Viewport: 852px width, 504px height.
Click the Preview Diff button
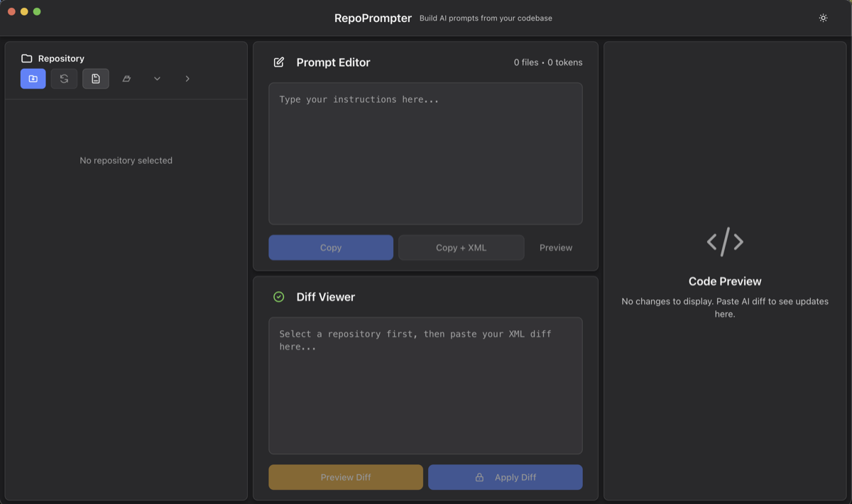pos(345,477)
